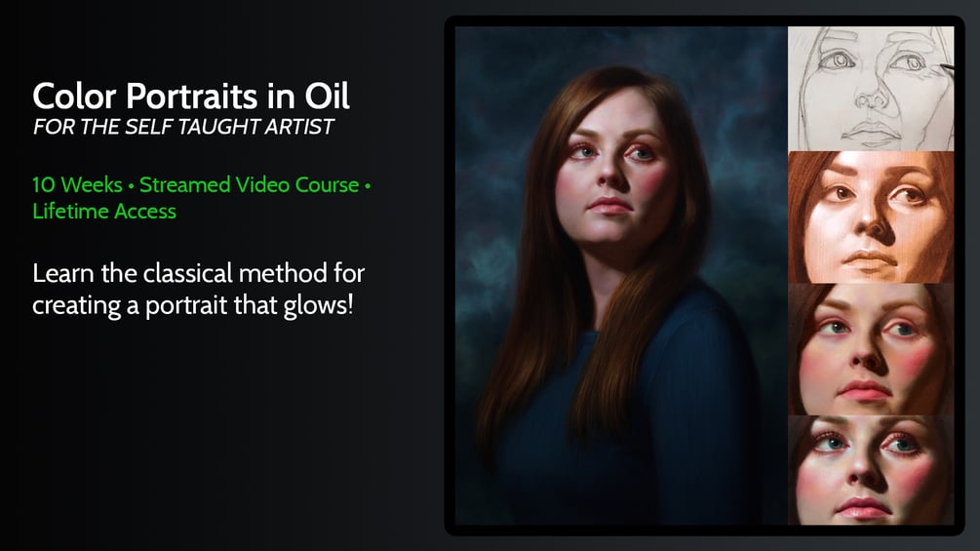Image resolution: width=980 pixels, height=551 pixels.
Task: Select the green "10 Weeks" text
Action: [x=77, y=185]
